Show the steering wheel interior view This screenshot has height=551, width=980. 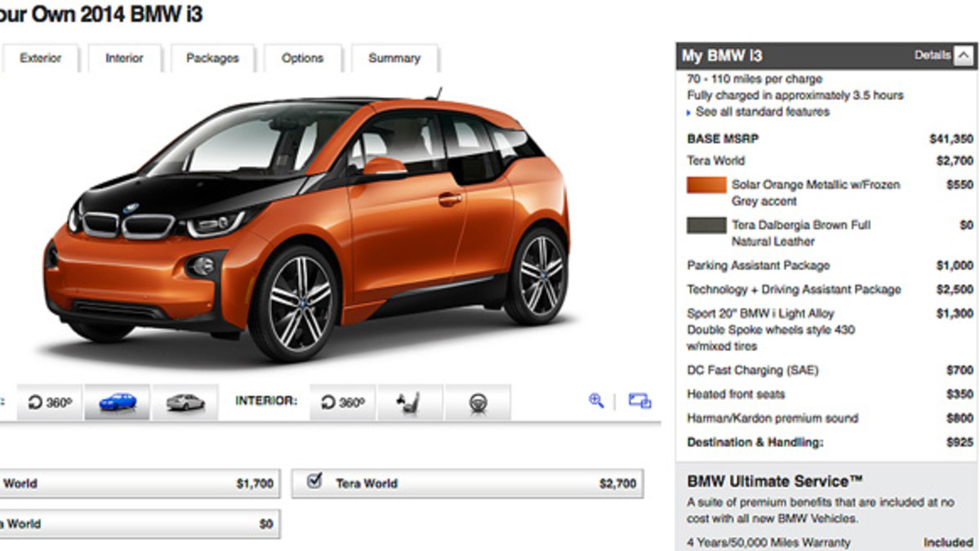(477, 402)
